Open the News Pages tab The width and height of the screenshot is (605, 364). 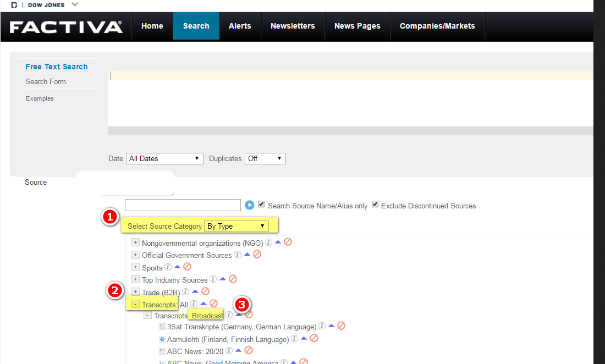[x=358, y=26]
